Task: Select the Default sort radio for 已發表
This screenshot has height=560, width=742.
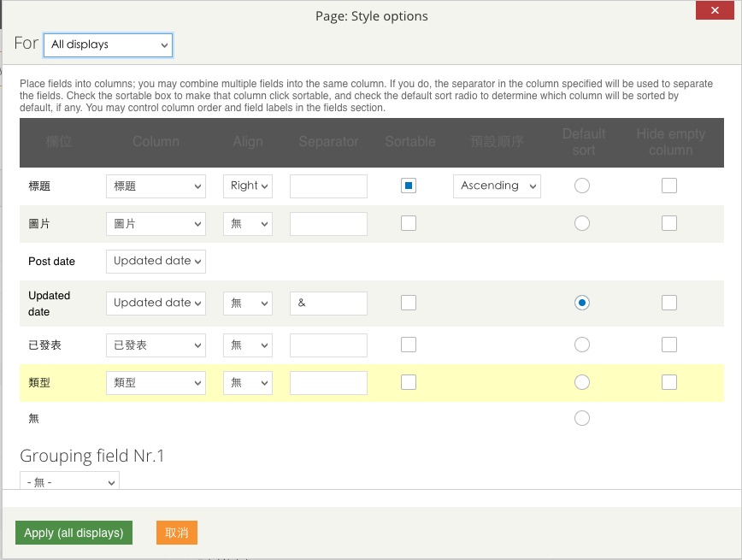Action: coord(582,345)
